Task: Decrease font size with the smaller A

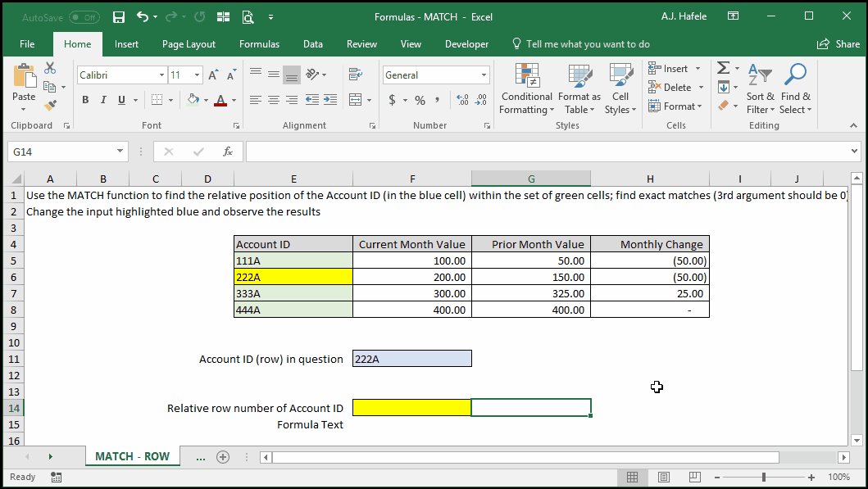Action: point(231,75)
